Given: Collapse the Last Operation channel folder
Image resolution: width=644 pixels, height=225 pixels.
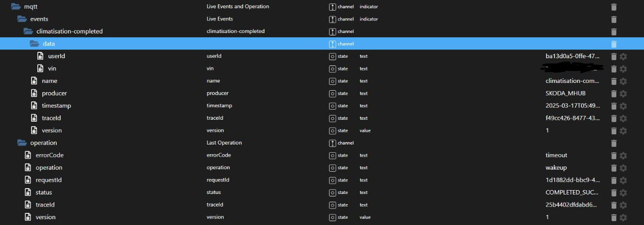Looking at the screenshot, I should [21, 143].
